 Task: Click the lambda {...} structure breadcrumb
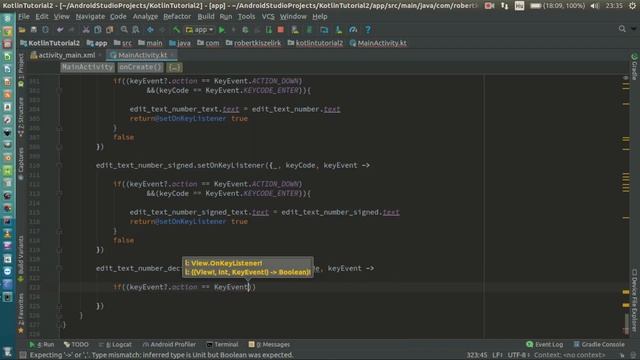[x=174, y=67]
